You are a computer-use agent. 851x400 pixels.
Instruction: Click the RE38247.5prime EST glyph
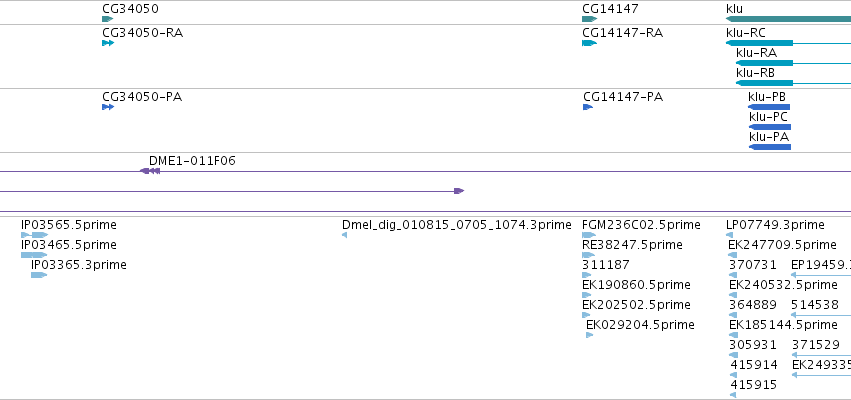[588, 255]
